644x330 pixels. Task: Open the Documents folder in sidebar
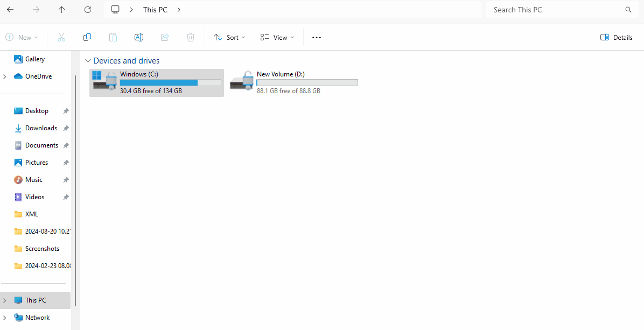[x=41, y=145]
